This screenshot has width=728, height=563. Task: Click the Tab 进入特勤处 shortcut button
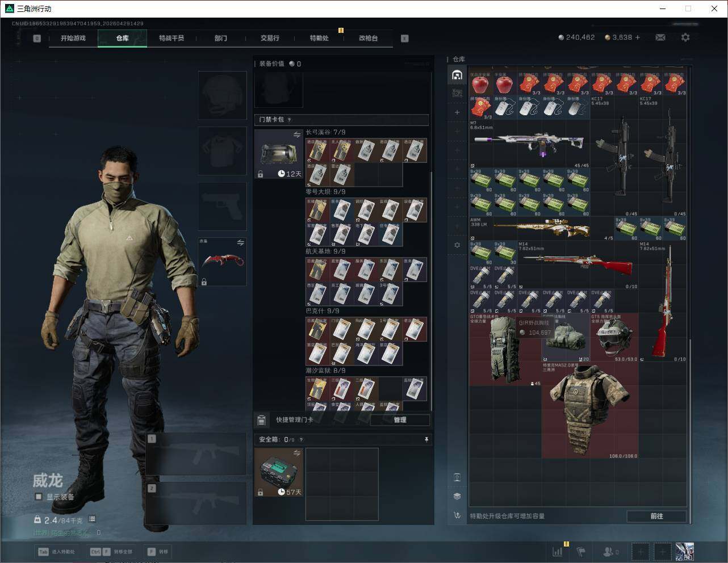[x=56, y=552]
